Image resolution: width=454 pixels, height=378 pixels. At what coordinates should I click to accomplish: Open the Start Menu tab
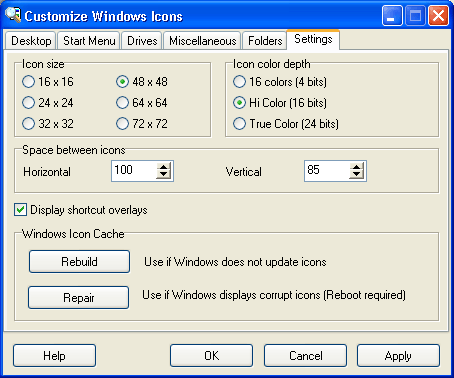pyautogui.click(x=89, y=41)
